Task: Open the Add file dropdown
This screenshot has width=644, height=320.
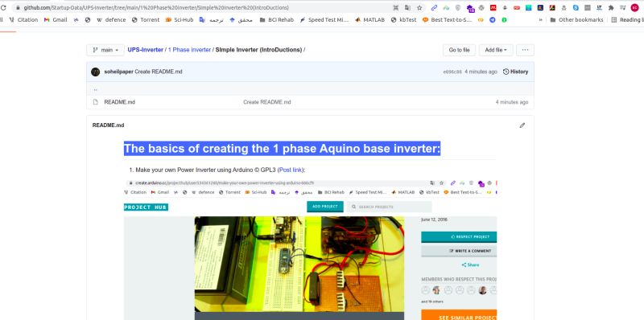Action: 496,50
